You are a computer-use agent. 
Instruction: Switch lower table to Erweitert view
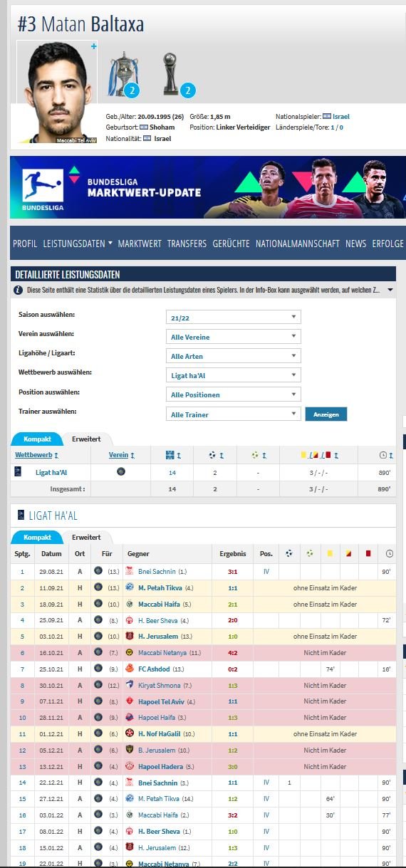pyautogui.click(x=85, y=537)
